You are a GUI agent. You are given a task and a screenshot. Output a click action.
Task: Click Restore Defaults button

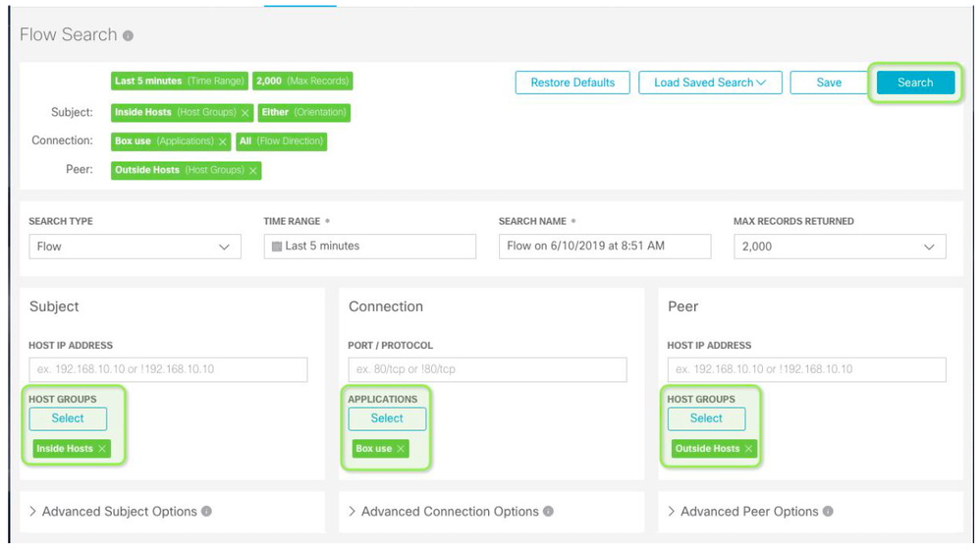click(572, 83)
